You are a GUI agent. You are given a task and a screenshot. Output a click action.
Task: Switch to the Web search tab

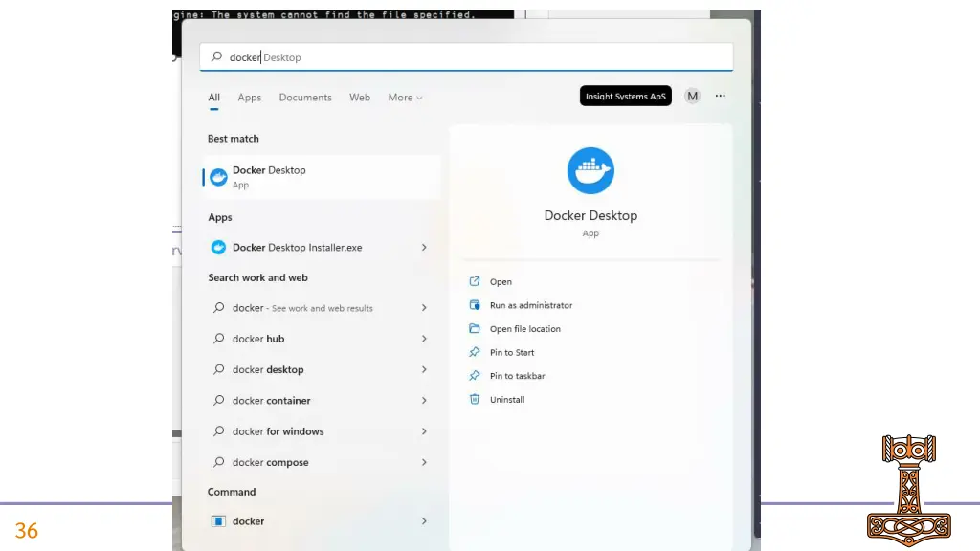[x=360, y=98]
